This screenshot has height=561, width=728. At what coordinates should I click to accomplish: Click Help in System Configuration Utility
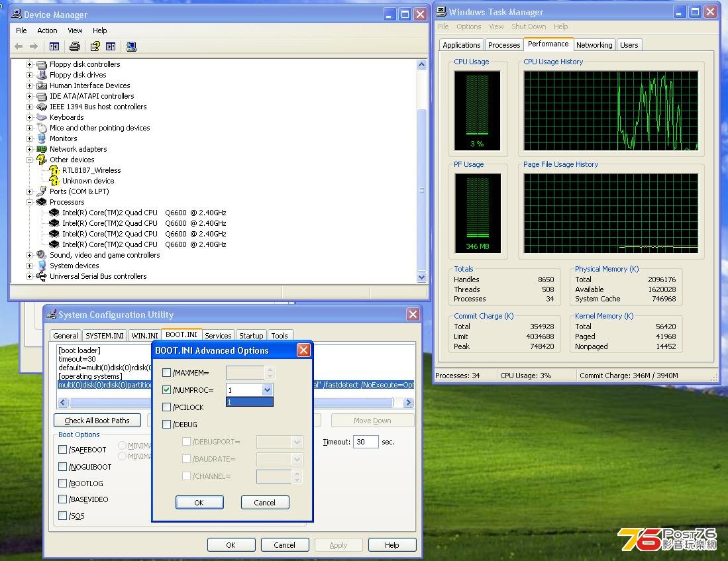(392, 544)
